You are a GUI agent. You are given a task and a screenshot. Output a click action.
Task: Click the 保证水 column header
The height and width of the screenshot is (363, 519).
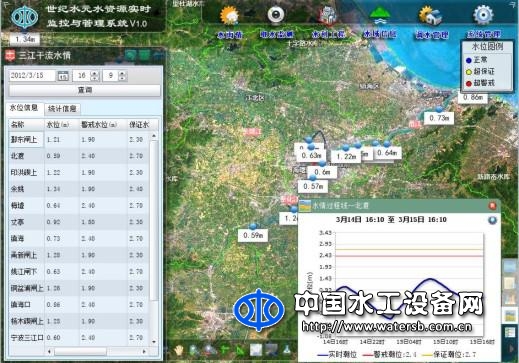tap(139, 125)
